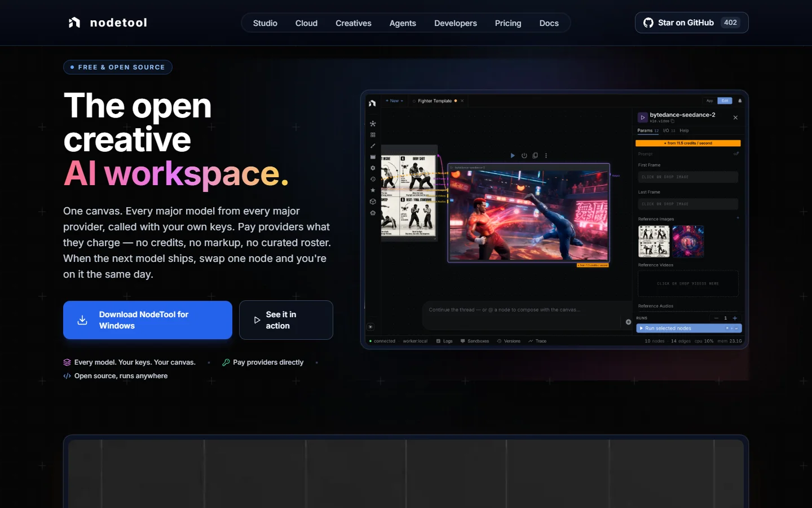The image size is (812, 508).
Task: Select the neon arena reference image thumbnail
Action: coord(688,241)
